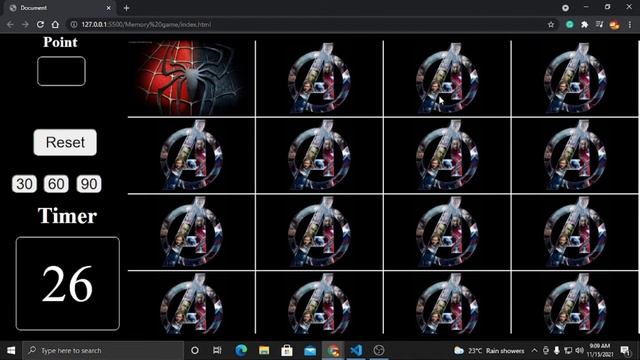Image resolution: width=640 pixels, height=360 pixels.
Task: Open the clock showing 9:09 AM
Action: [x=600, y=350]
